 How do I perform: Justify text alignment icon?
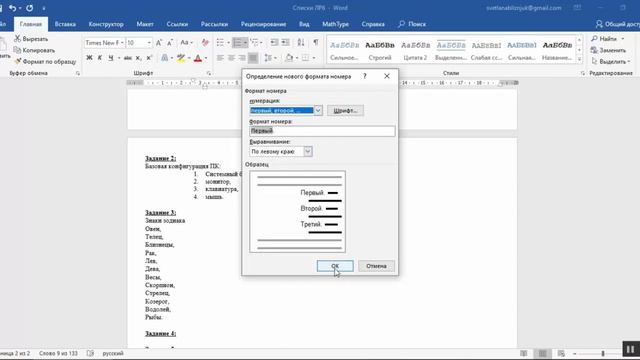pyautogui.click(x=253, y=58)
